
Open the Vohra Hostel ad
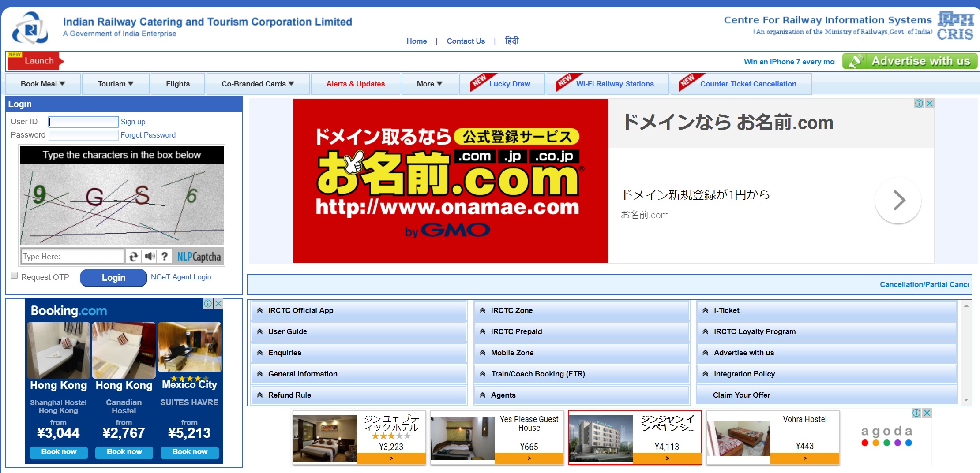coord(773,438)
